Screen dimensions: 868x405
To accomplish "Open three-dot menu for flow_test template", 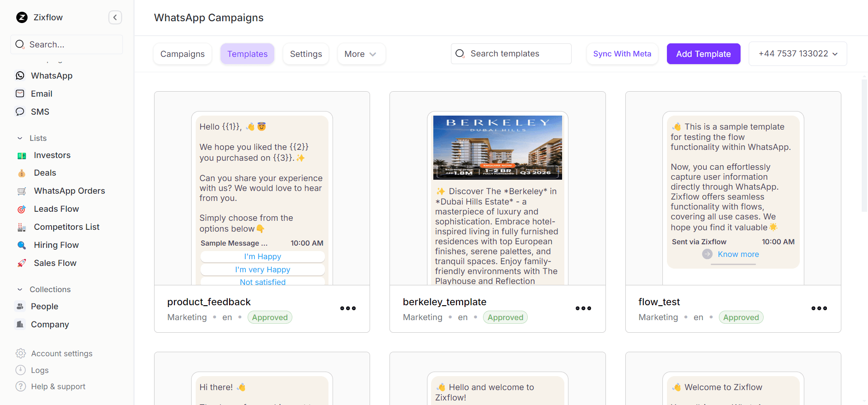I will pyautogui.click(x=819, y=308).
